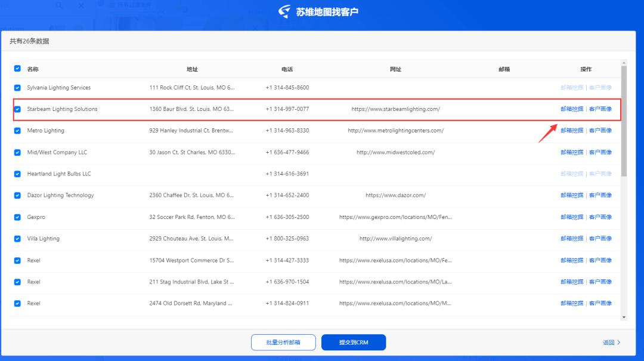Uncheck the select-all checkbox in the header row
The image size is (644, 361).
(17, 69)
